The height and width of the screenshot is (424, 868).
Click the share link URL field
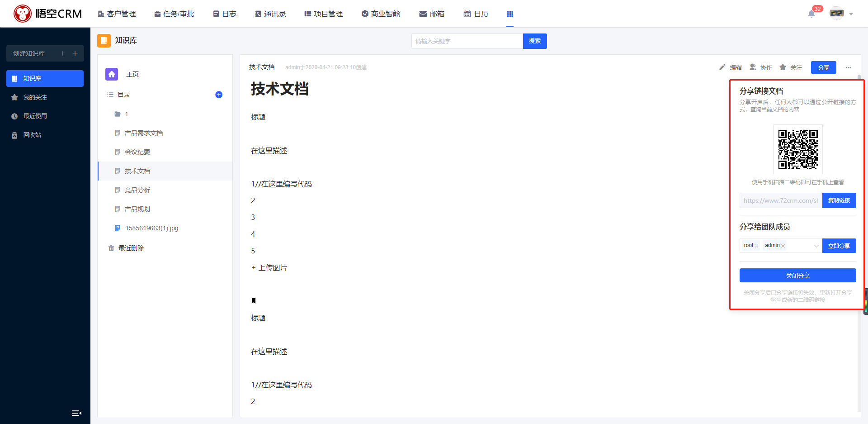pos(781,200)
